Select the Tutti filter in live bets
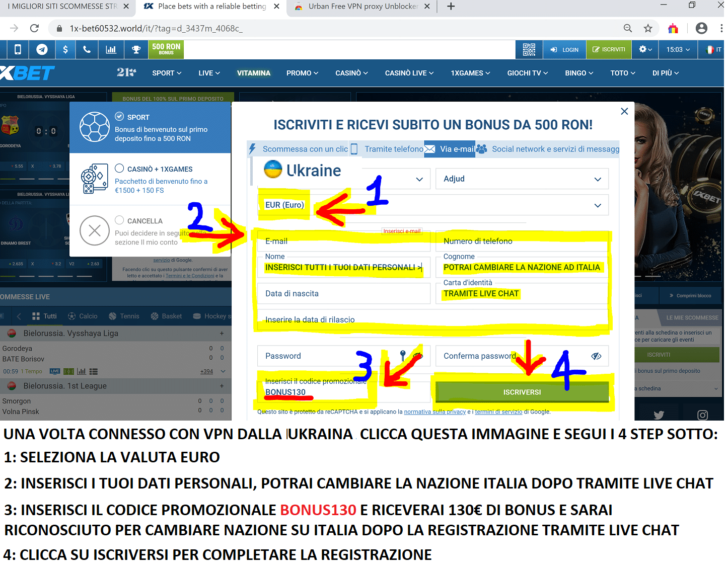Image resolution: width=728 pixels, height=571 pixels. (x=44, y=316)
